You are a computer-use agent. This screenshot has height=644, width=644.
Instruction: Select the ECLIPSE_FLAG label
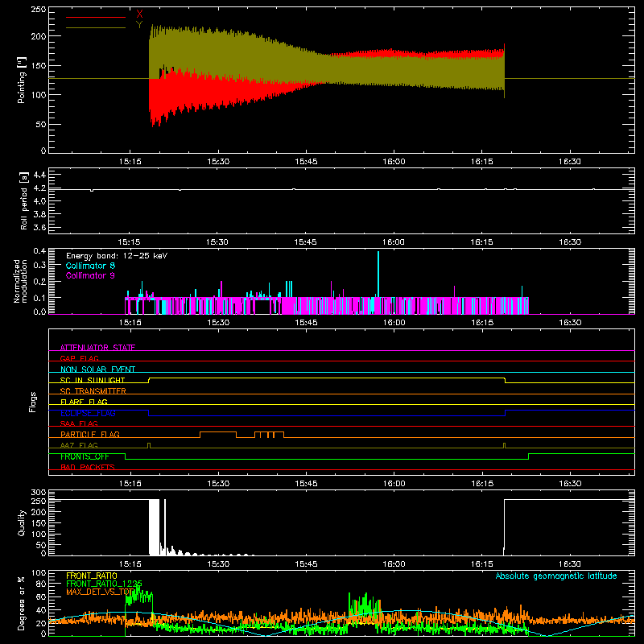(x=88, y=413)
